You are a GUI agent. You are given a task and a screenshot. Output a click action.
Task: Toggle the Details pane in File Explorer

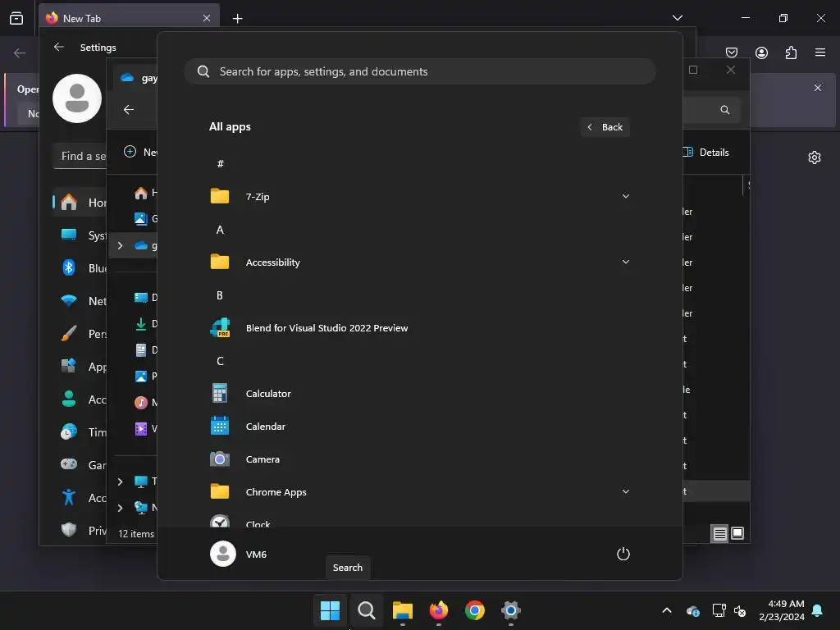point(706,152)
